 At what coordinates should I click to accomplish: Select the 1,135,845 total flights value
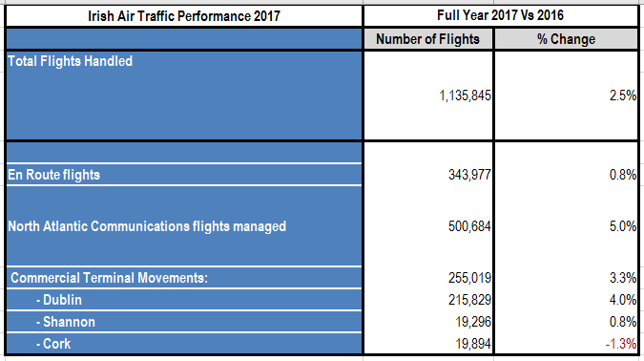click(465, 96)
